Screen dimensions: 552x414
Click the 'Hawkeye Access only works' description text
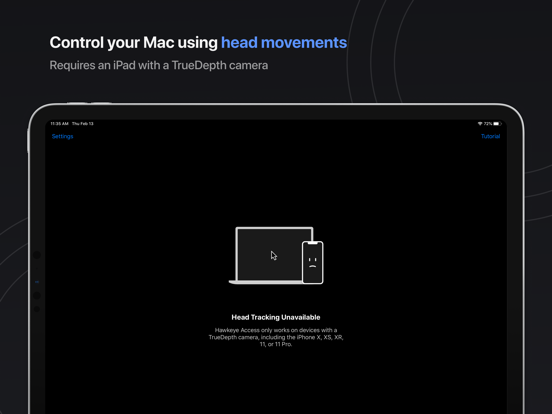click(x=276, y=337)
